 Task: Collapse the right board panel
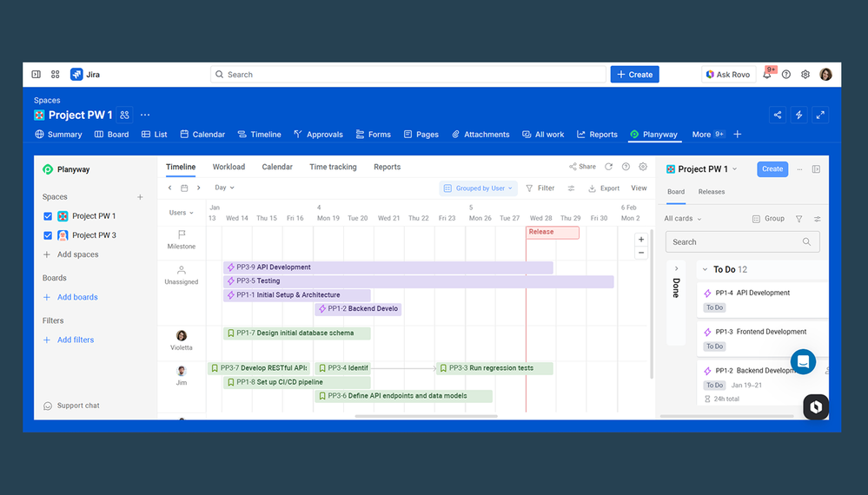[816, 169]
